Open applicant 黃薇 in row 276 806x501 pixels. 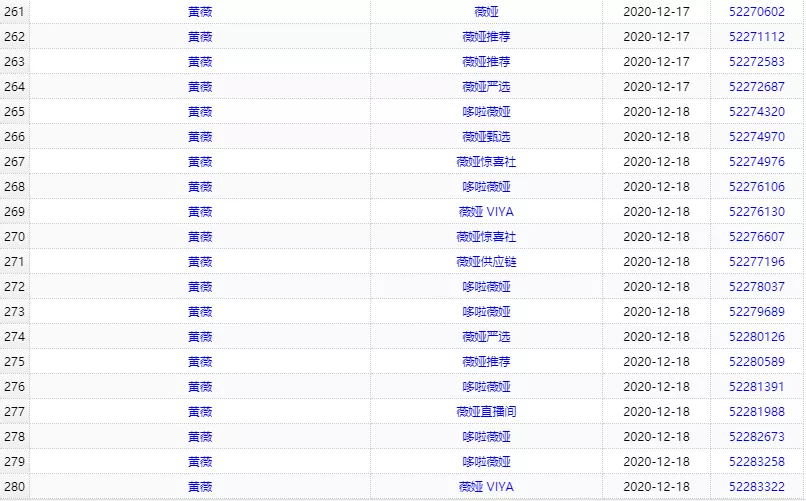200,386
